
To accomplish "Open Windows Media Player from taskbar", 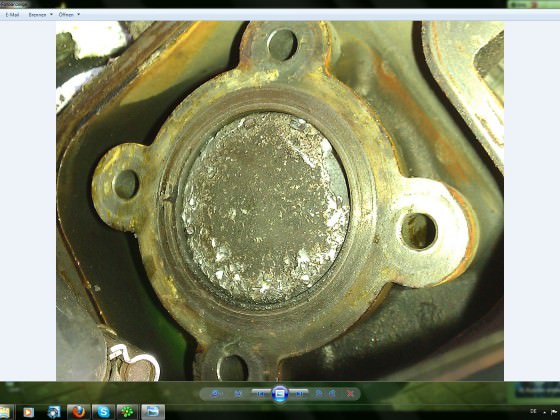I will [x=28, y=412].
